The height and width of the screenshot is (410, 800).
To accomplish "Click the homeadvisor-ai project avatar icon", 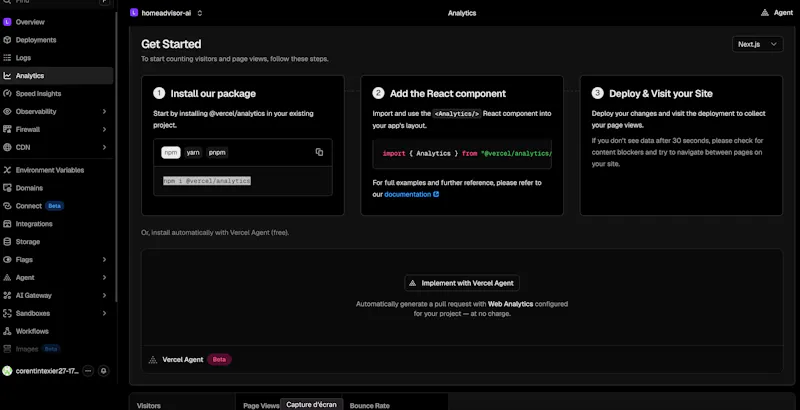I will (x=134, y=13).
